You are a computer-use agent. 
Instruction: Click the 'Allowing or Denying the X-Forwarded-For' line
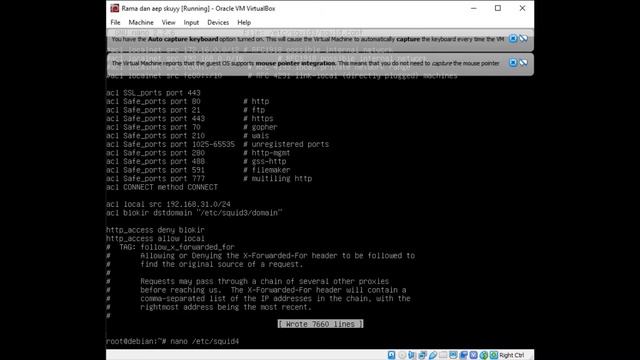pos(260,256)
